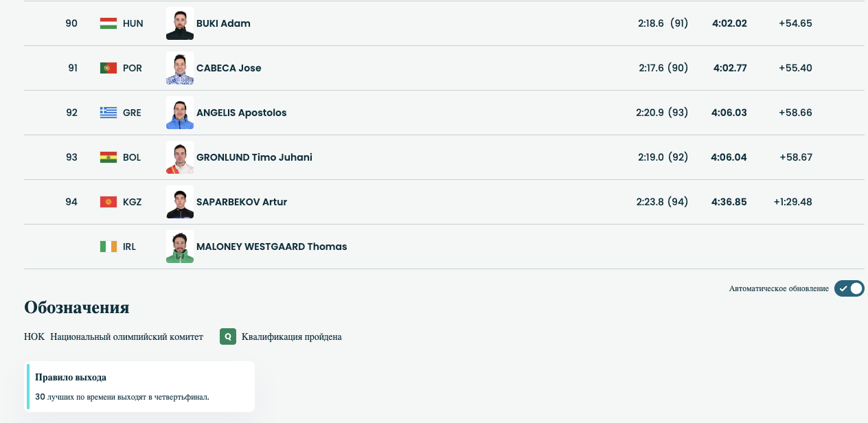The image size is (868, 423).
Task: Click the Bolivia flag icon
Action: 108,157
